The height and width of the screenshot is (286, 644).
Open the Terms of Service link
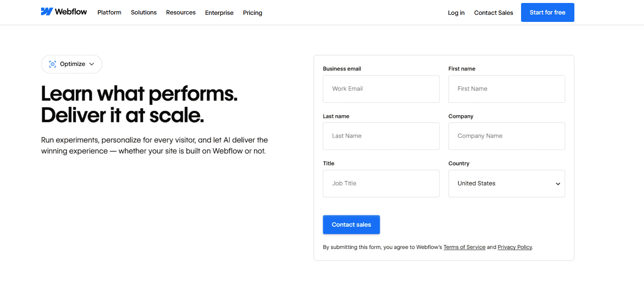click(464, 247)
